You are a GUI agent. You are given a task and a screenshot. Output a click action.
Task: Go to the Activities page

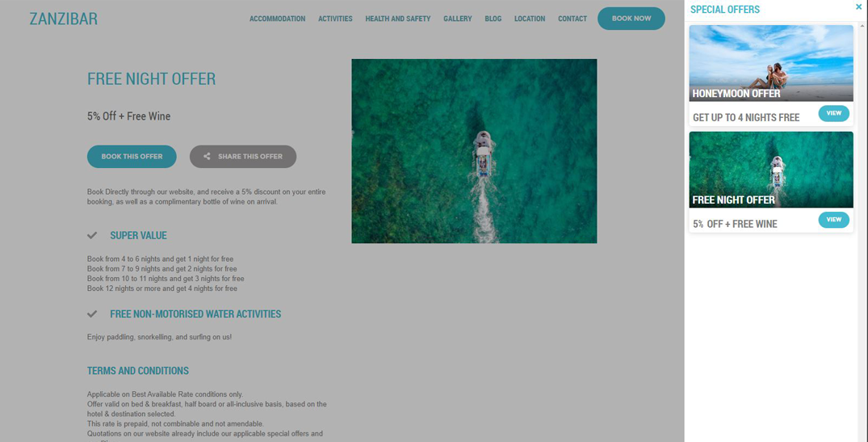click(x=335, y=19)
